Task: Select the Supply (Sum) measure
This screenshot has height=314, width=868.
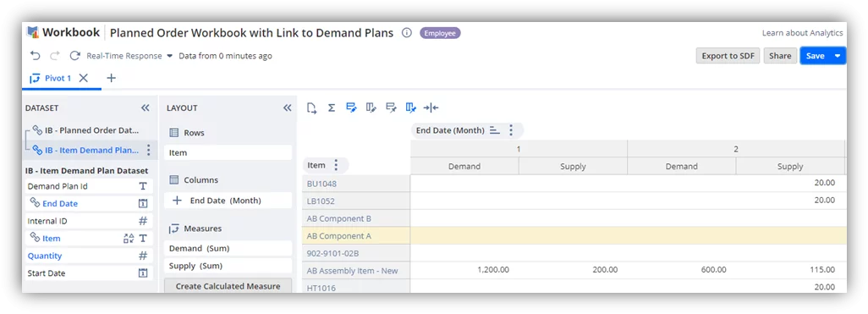Action: tap(228, 266)
